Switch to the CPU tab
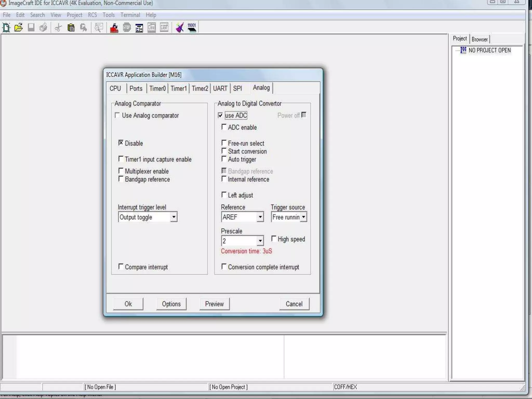The image size is (532, 399). 115,88
